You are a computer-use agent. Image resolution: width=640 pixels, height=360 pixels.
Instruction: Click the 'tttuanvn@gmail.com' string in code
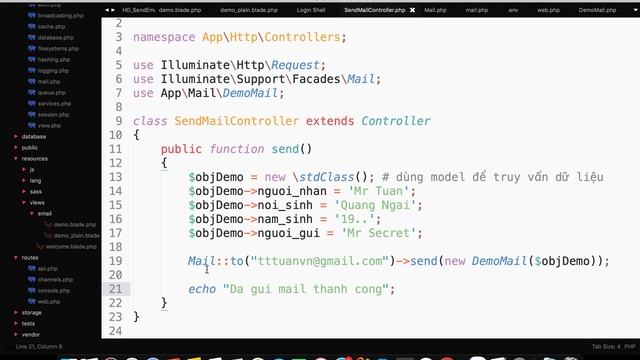coord(319,261)
